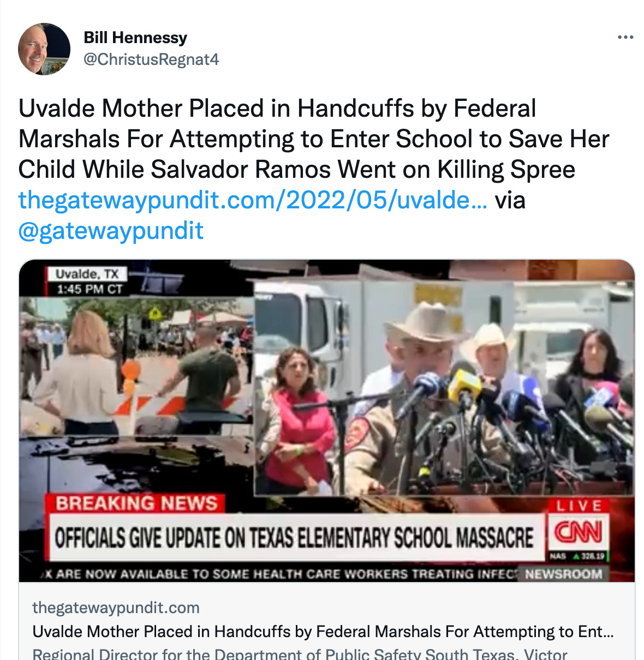
Task: Follow the thegatewaypundit.com/2022/05/uvalde… link
Action: tap(253, 200)
